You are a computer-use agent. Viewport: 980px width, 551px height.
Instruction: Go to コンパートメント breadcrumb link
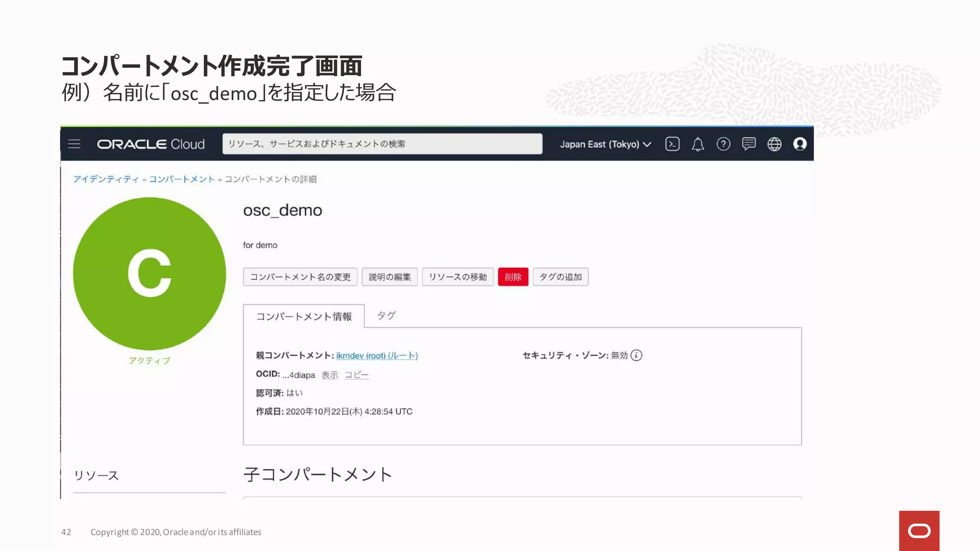(x=181, y=179)
